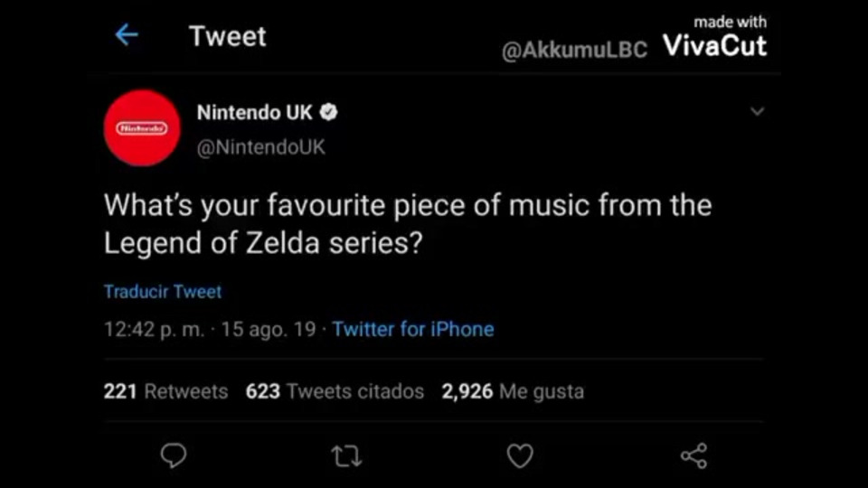Like the tweet with heart icon
Viewport: 868px width, 488px height.
[520, 456]
